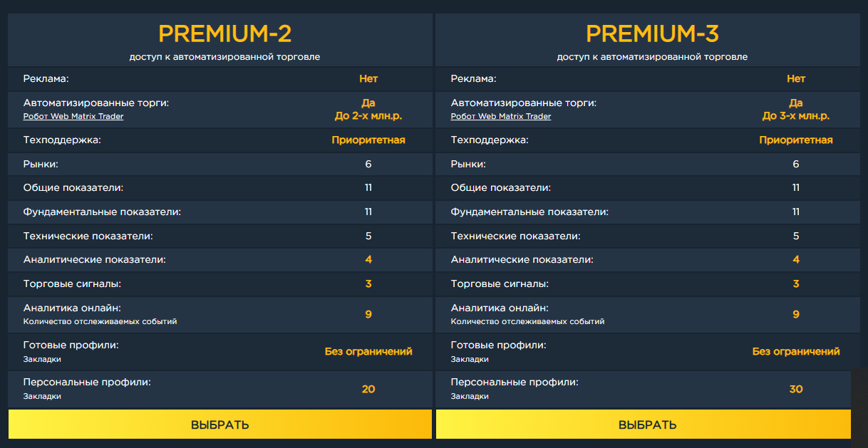Select the 'До 2-х млн.р.' value

[x=368, y=116]
